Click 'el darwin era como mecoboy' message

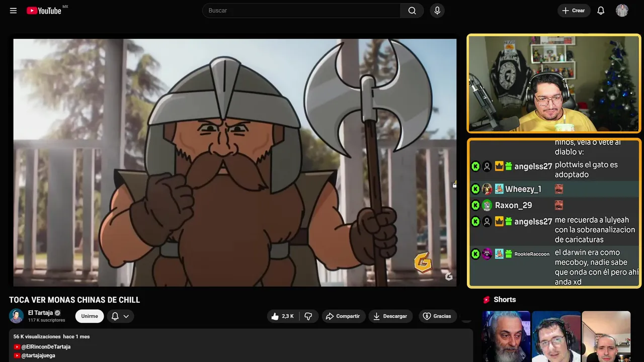(x=597, y=267)
